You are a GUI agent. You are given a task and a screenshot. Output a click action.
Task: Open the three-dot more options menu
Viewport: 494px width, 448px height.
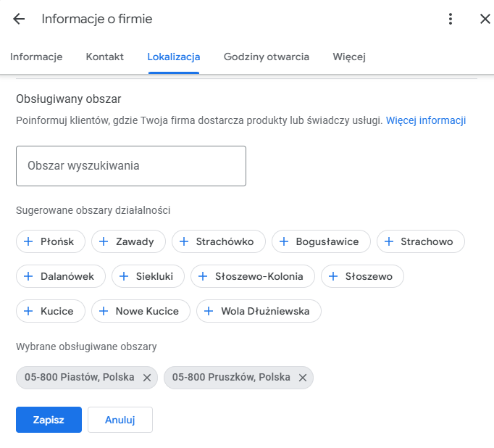point(451,19)
